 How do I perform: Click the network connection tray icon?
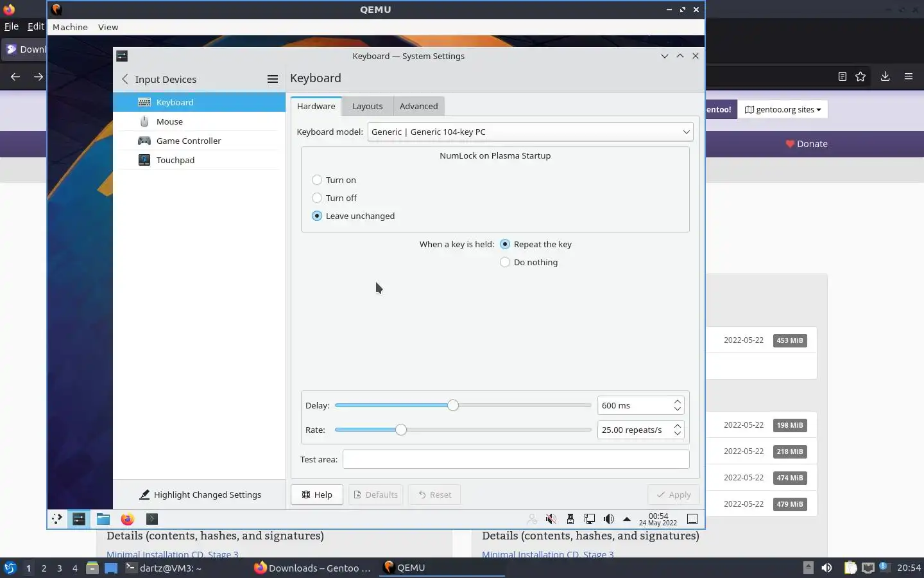(589, 519)
